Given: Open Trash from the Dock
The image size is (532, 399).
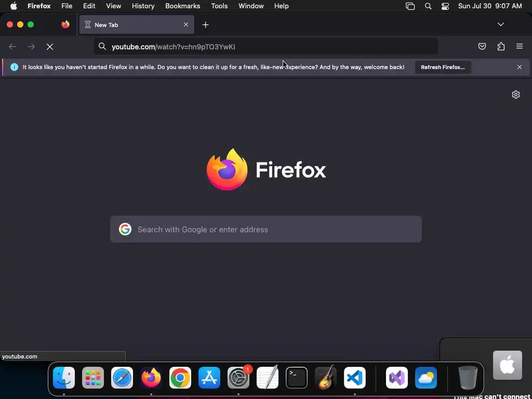Looking at the screenshot, I should pos(468,378).
